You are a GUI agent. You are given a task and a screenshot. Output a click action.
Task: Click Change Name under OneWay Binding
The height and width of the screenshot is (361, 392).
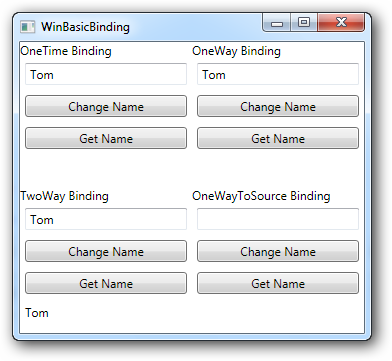[x=278, y=106]
